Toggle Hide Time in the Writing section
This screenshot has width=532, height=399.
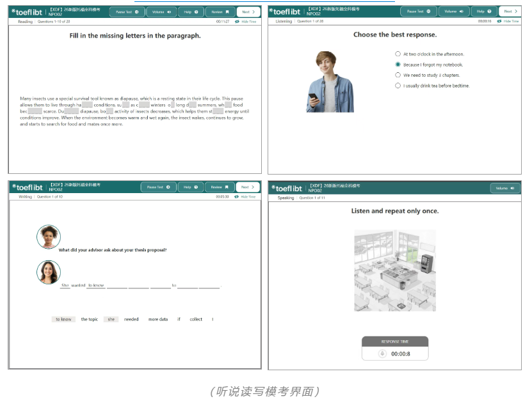click(x=246, y=197)
